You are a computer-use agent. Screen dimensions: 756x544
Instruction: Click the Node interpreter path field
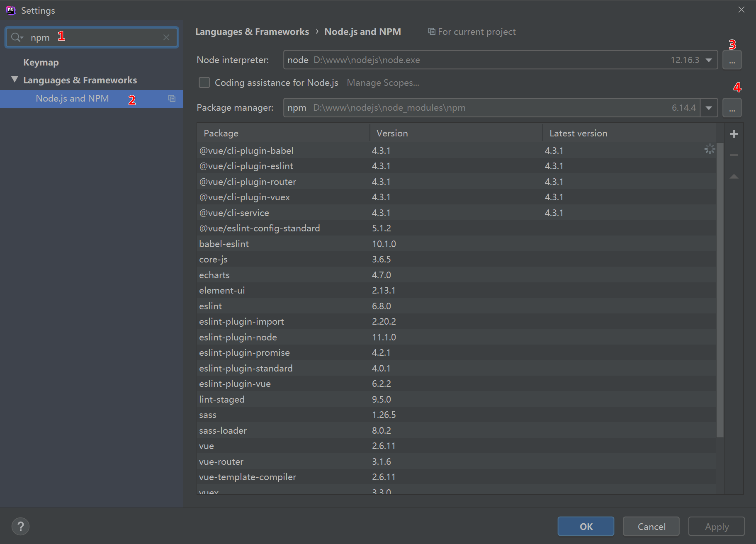coord(501,60)
